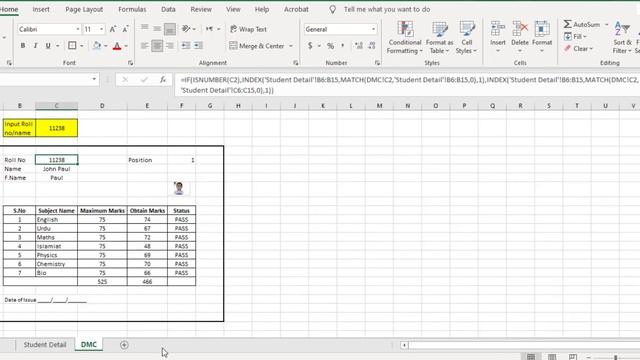Open Conditional Formatting menu
The height and width of the screenshot is (360, 640).
[404, 38]
